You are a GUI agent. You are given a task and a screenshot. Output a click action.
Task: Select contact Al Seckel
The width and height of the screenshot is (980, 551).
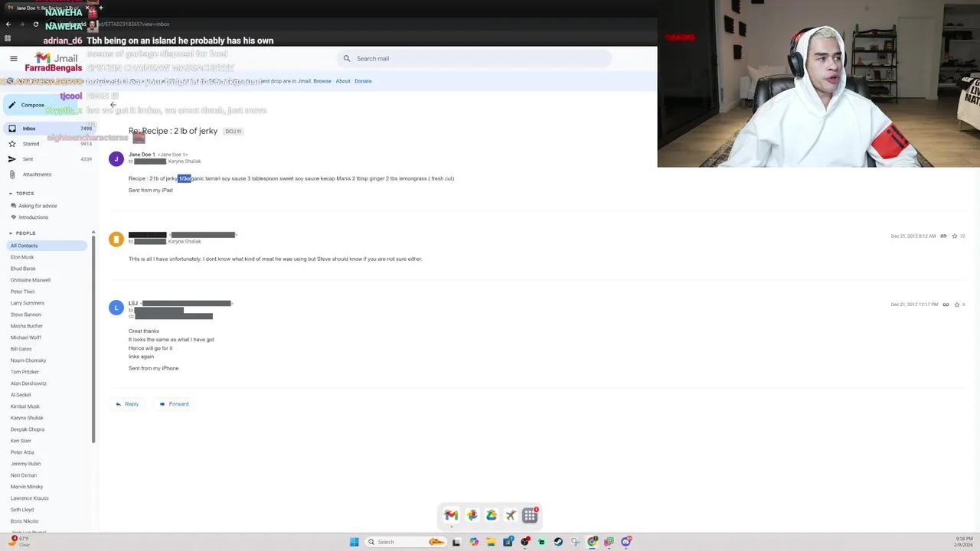21,395
